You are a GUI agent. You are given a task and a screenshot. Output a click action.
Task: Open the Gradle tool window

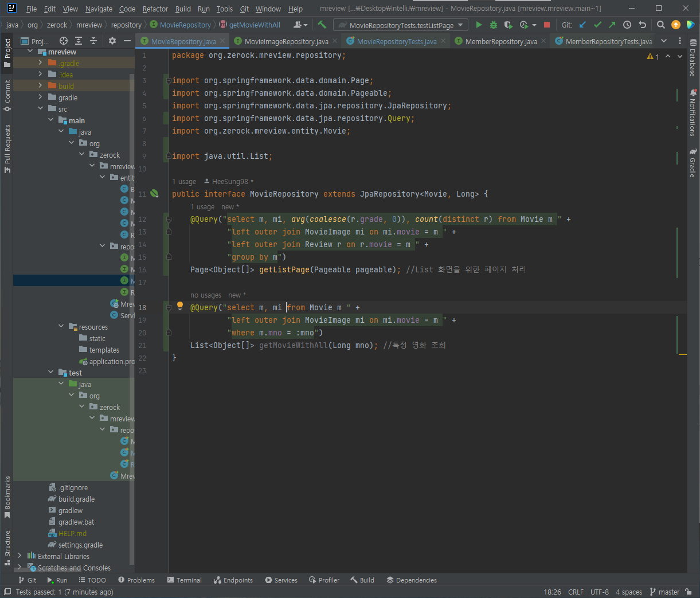[693, 163]
